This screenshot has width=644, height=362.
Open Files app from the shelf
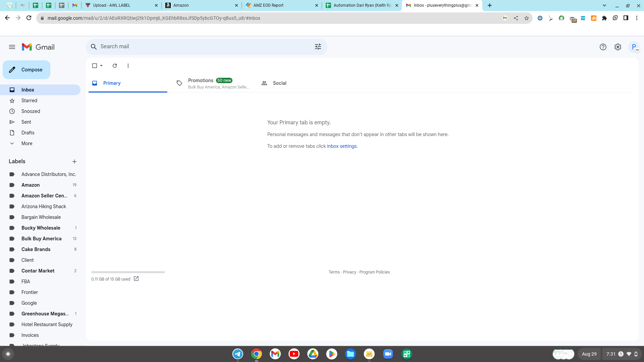click(351, 354)
